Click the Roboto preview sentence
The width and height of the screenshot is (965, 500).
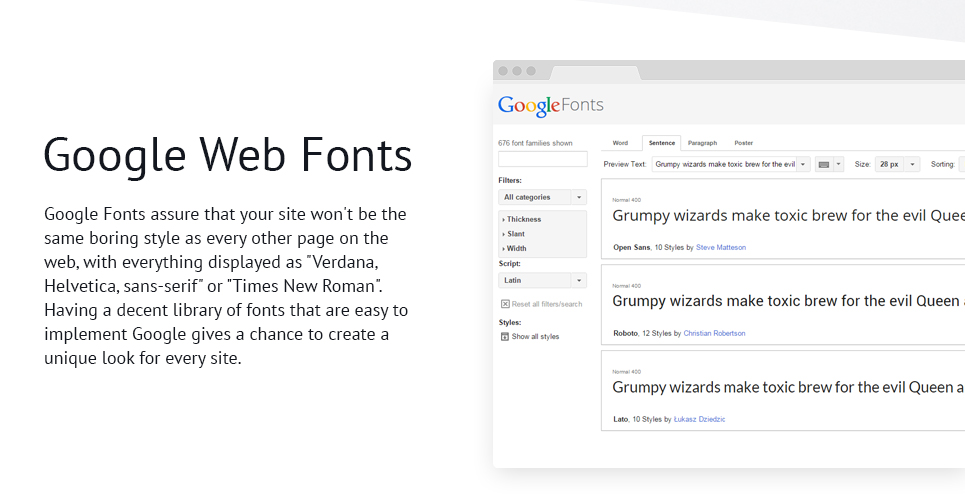pyautogui.click(x=788, y=301)
